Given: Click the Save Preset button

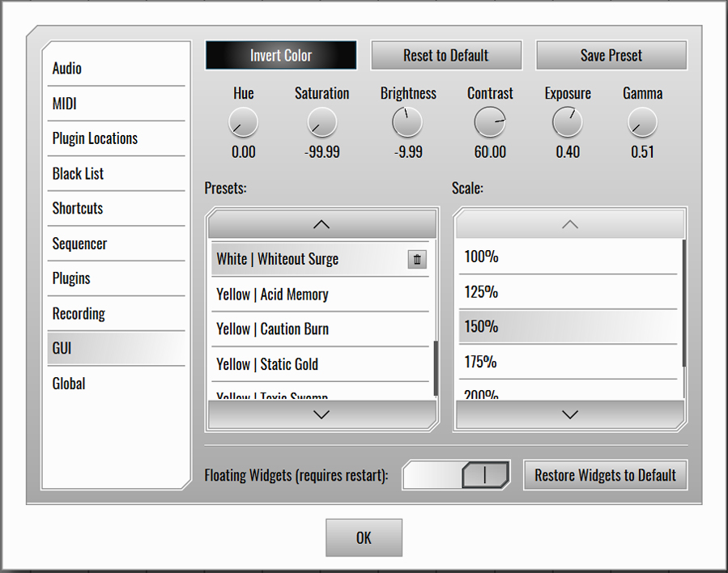Looking at the screenshot, I should pos(611,55).
